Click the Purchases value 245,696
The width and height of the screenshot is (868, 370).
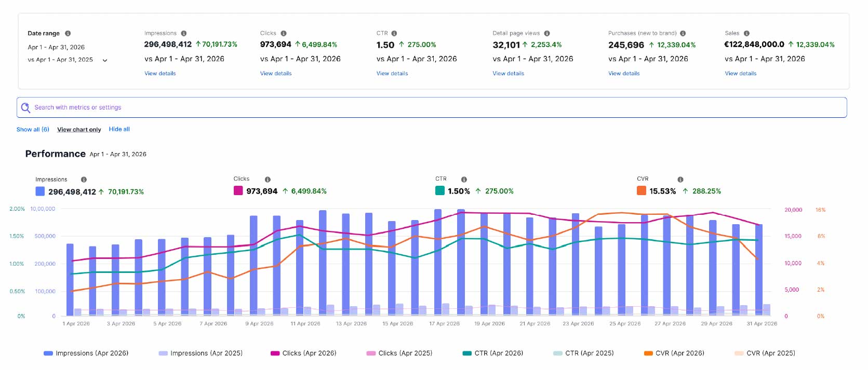coord(626,45)
